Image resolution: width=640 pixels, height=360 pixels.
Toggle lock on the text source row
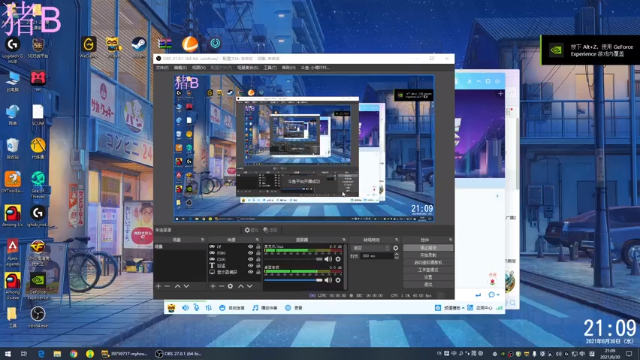point(258,265)
